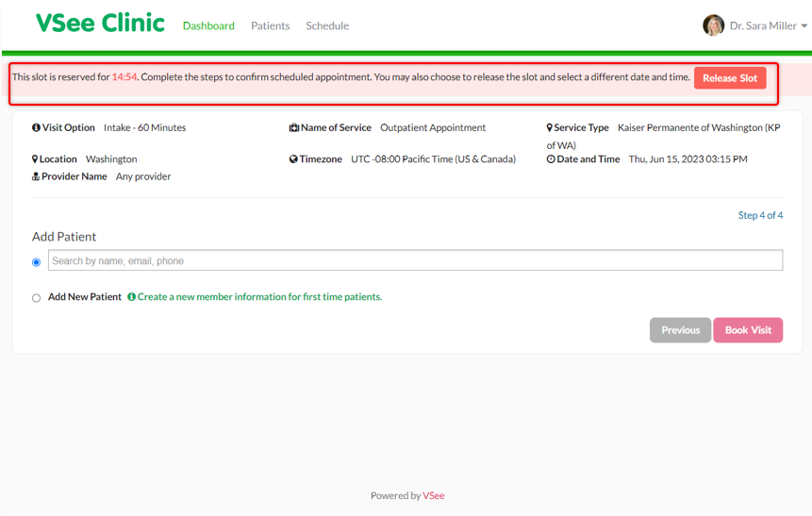Open the VSee link in footer
The width and height of the screenshot is (812, 516).
pos(434,496)
